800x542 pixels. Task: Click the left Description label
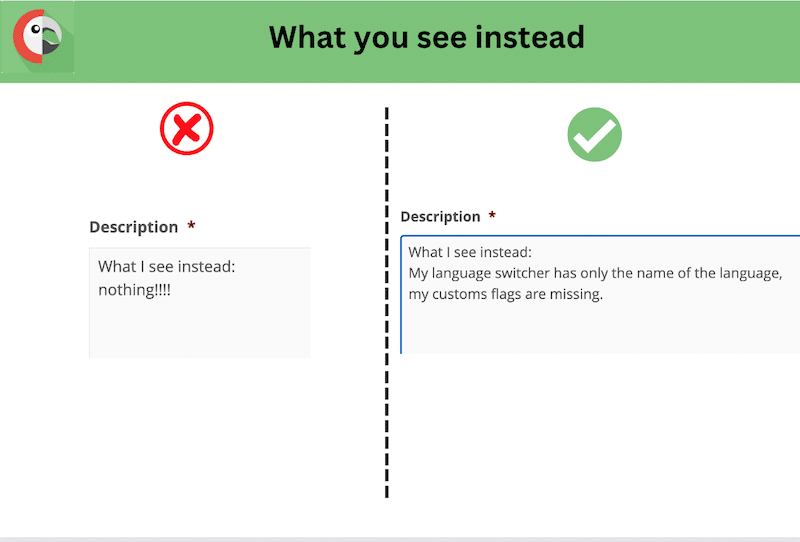134,227
